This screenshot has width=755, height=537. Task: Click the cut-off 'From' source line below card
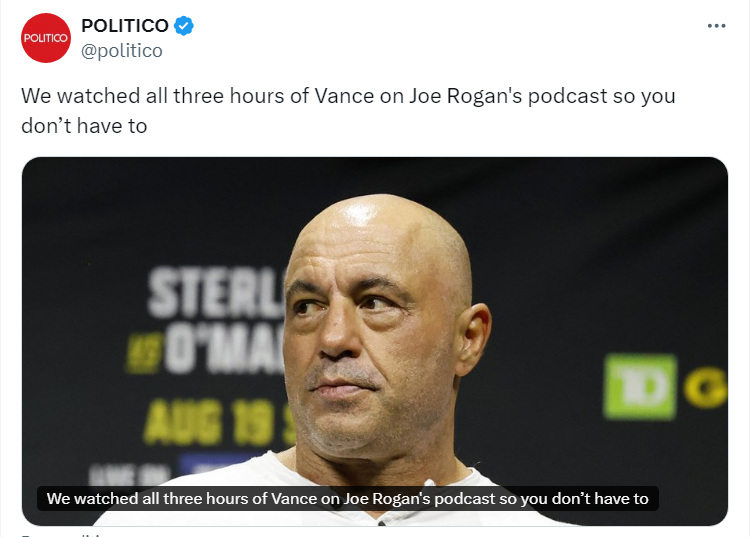(x=63, y=535)
